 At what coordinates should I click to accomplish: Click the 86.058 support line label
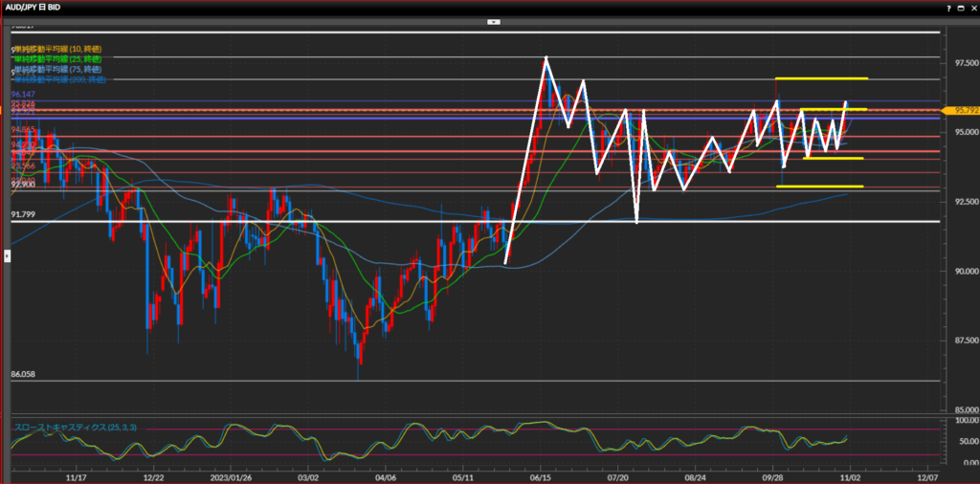pos(24,375)
